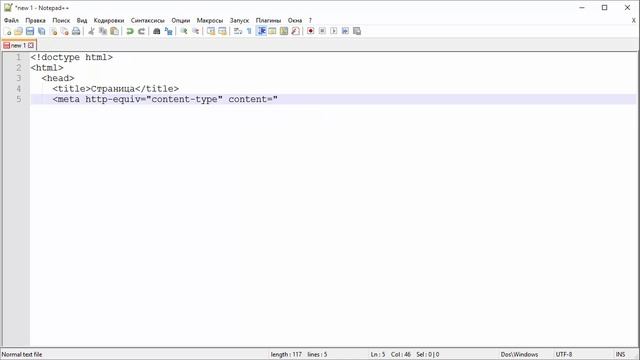Open the Кодировки menu

109,20
